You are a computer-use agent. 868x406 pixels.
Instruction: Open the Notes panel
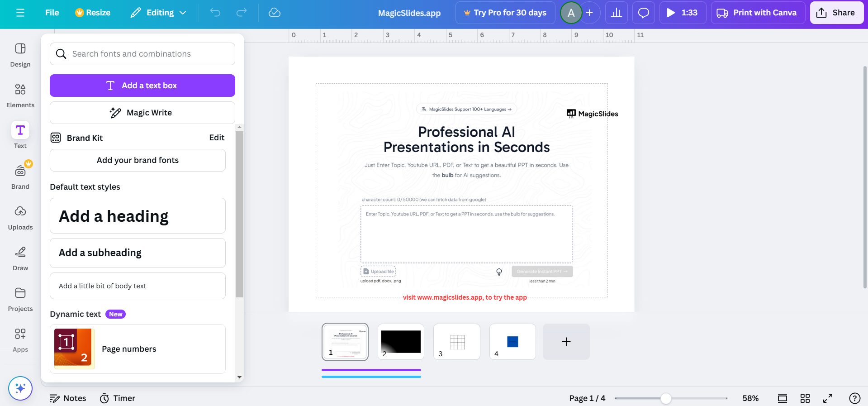(68, 398)
